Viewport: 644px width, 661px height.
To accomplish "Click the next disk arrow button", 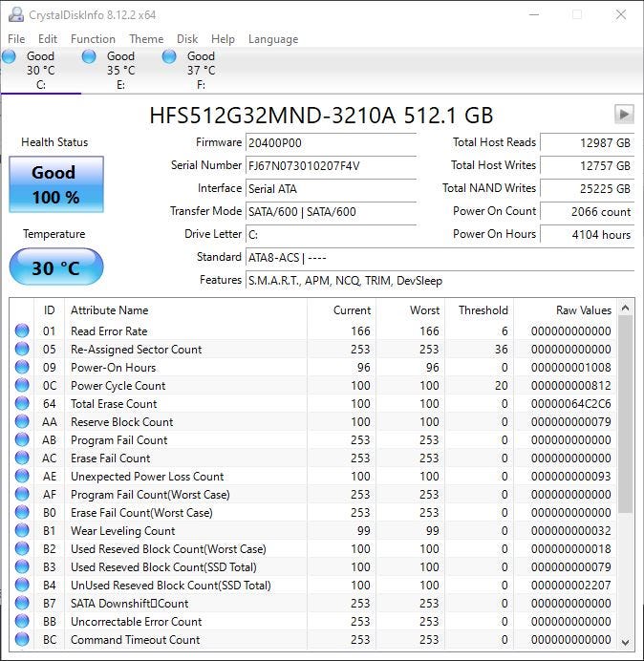I will pos(624,115).
